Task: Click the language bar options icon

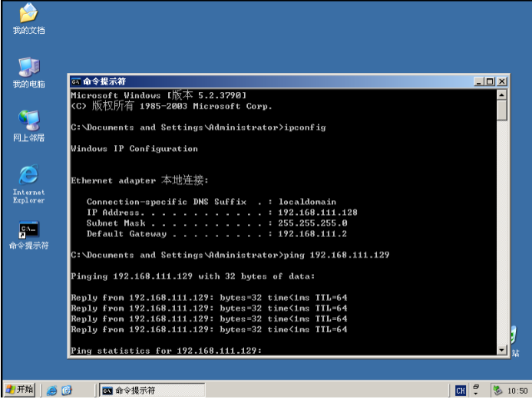Action: click(x=476, y=390)
